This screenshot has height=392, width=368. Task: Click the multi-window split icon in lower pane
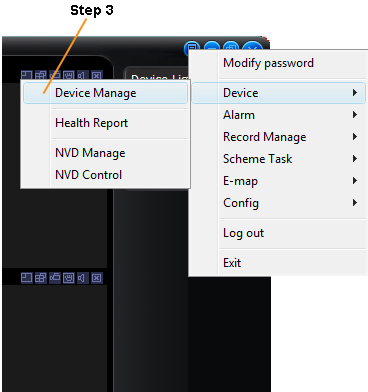point(41,277)
